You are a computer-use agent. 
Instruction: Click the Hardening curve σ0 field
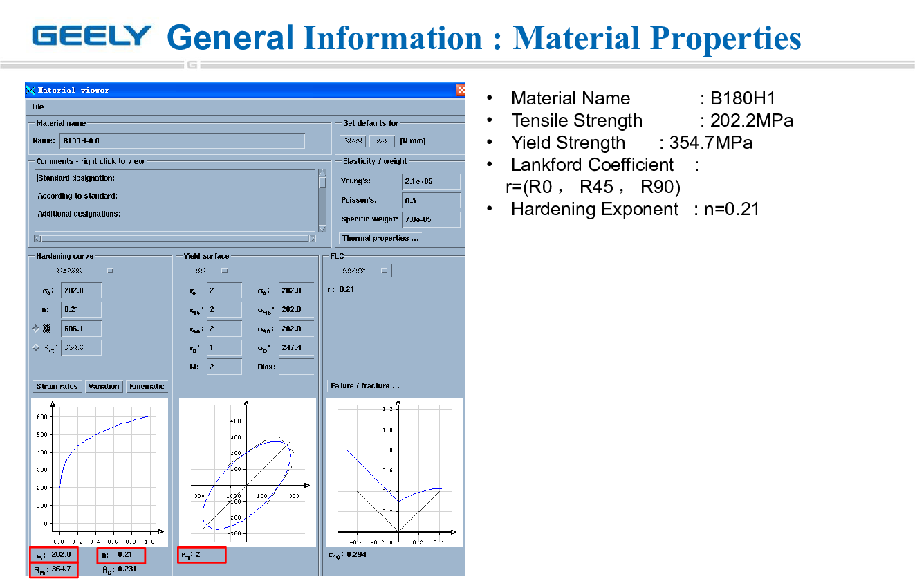81,291
